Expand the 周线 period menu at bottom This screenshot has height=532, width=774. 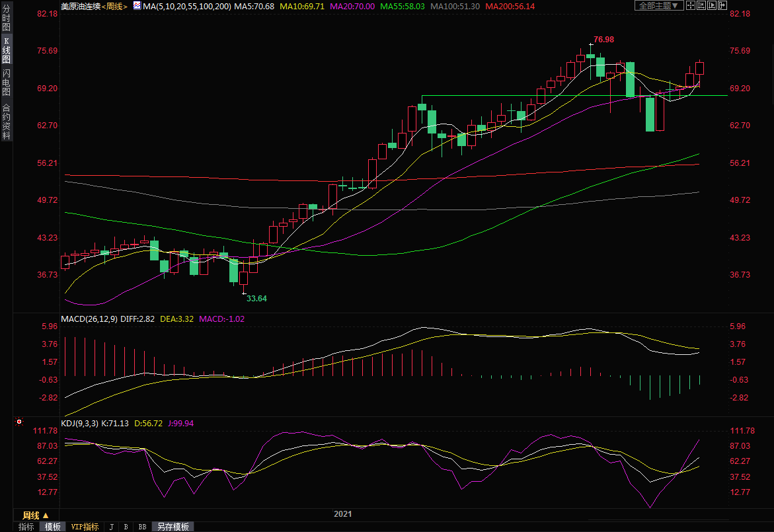point(31,515)
